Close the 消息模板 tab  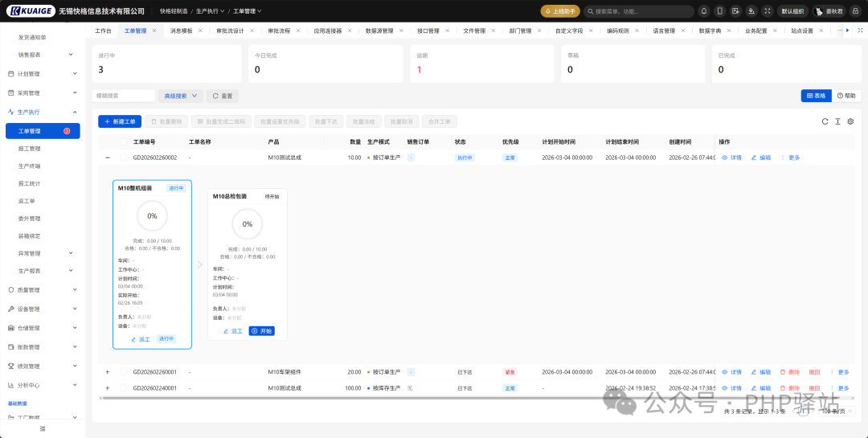click(202, 31)
